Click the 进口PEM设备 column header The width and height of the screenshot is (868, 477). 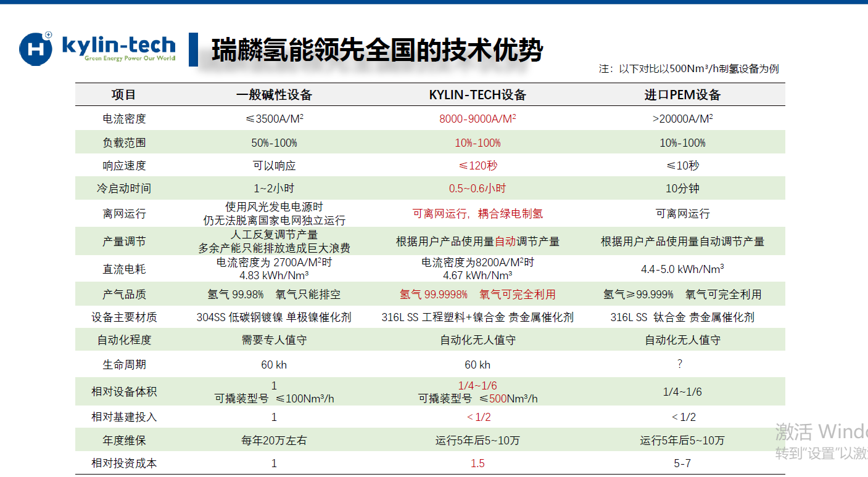pyautogui.click(x=682, y=95)
